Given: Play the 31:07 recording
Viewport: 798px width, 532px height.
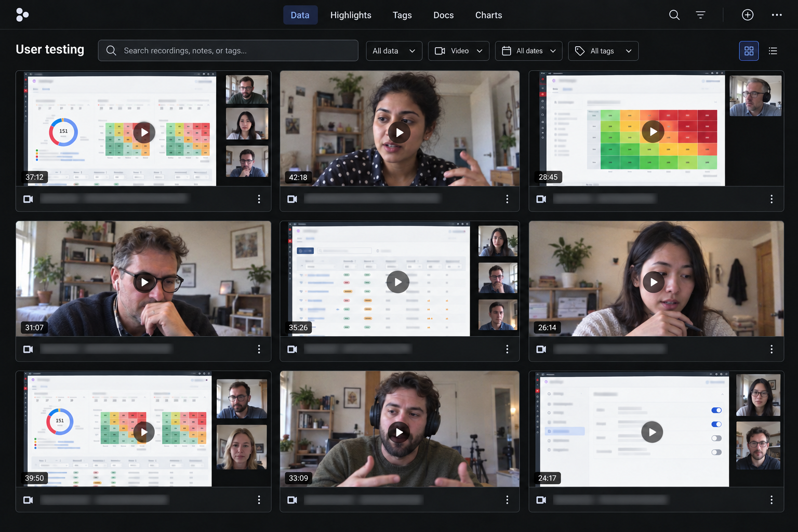Looking at the screenshot, I should coord(144,282).
